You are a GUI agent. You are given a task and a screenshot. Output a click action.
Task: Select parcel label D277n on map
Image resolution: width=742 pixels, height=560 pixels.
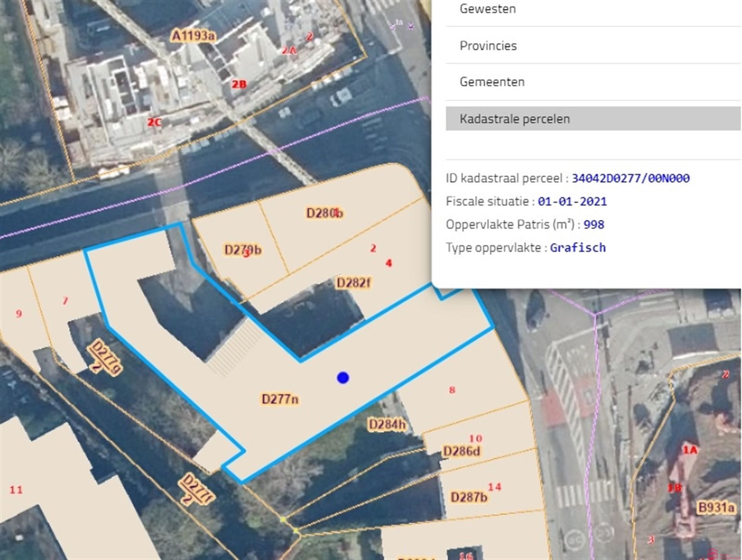click(280, 399)
